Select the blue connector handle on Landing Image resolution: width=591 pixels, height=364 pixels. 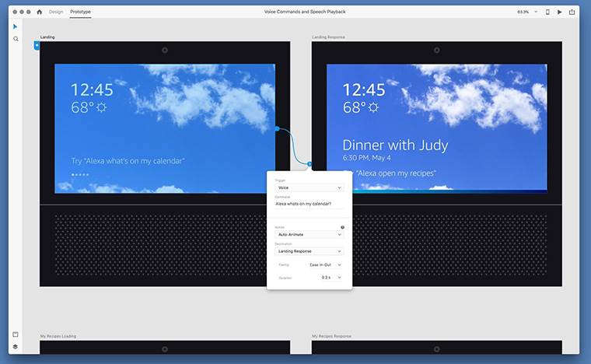click(x=277, y=129)
